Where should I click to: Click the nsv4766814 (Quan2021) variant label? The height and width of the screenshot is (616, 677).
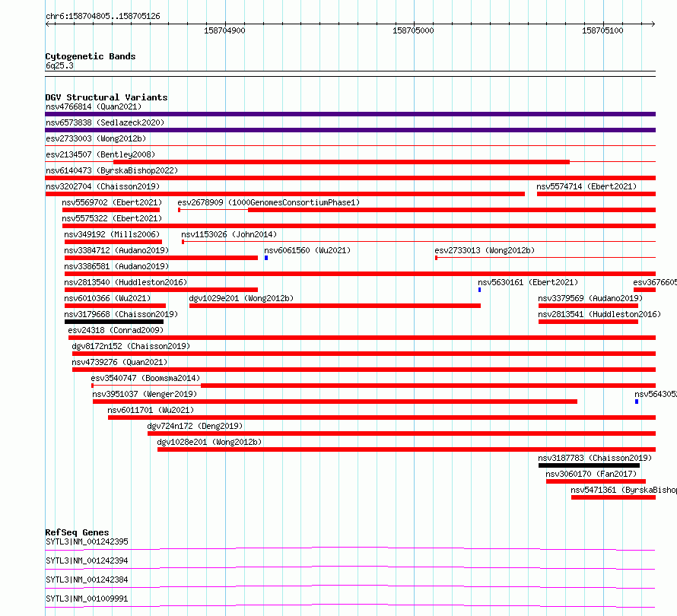tap(94, 106)
